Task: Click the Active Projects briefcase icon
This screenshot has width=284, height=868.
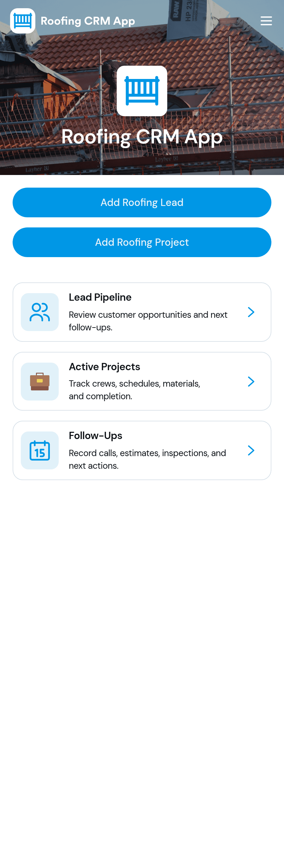Action: click(x=40, y=382)
